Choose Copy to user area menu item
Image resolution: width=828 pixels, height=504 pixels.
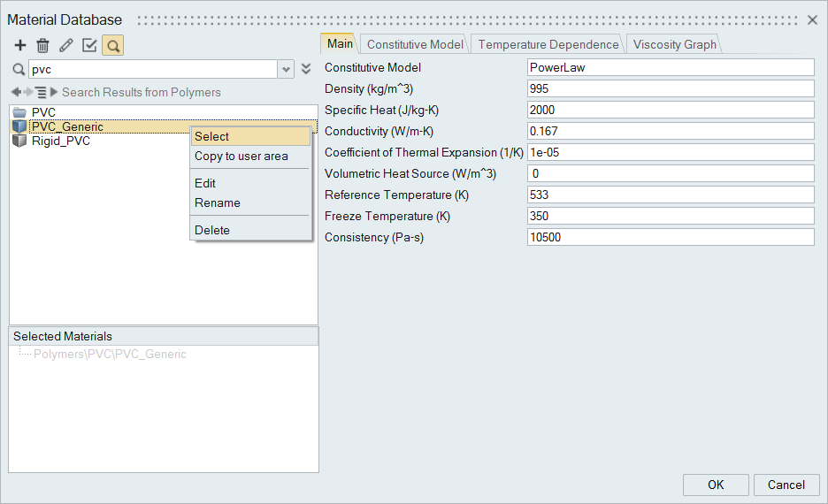241,157
